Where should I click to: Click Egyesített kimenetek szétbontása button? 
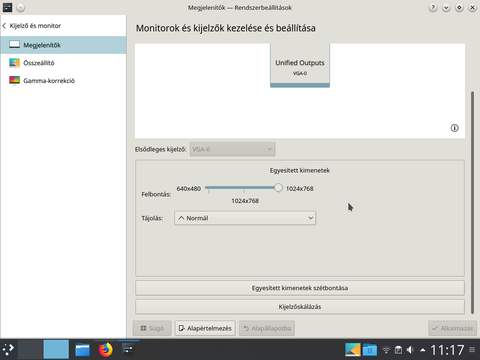(300, 288)
